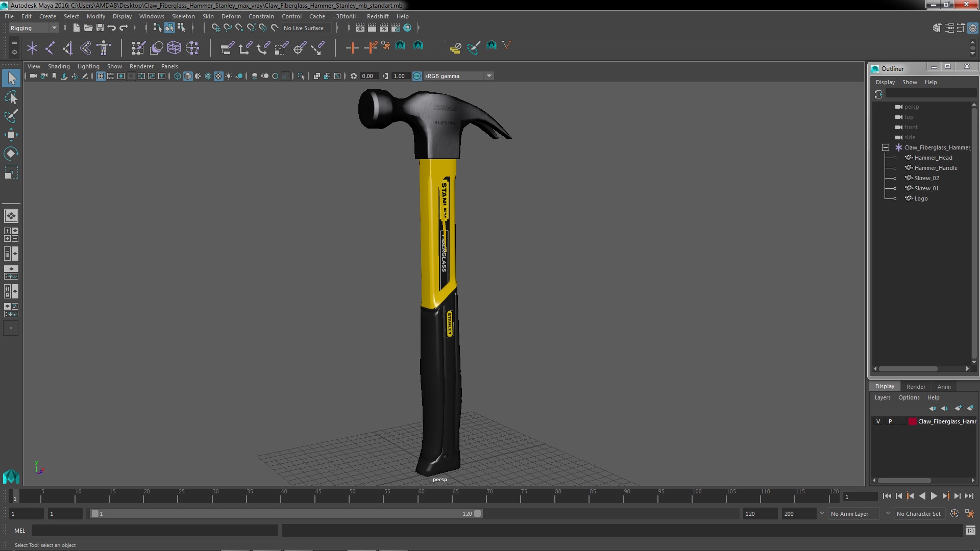Open the Skeleton menu

pos(183,16)
